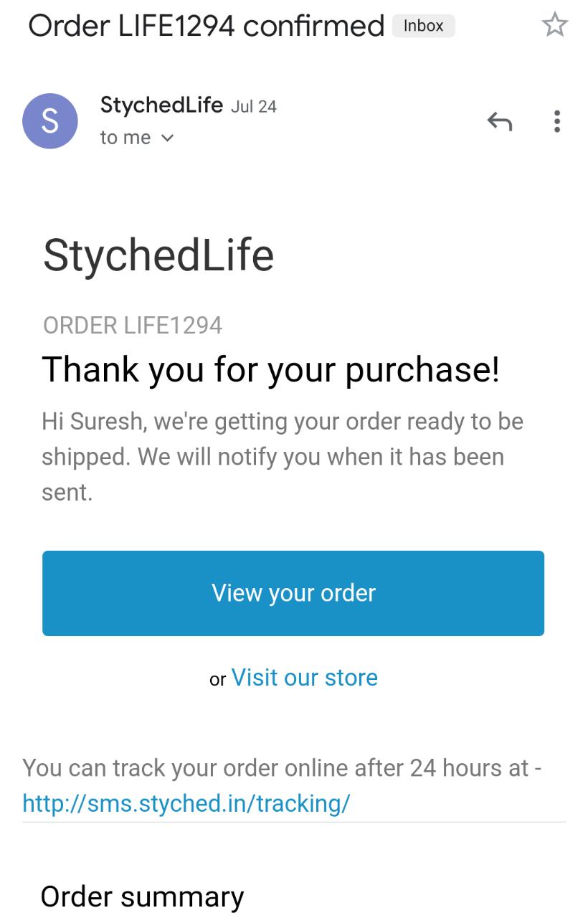Click the Inbox label chip

pyautogui.click(x=423, y=26)
